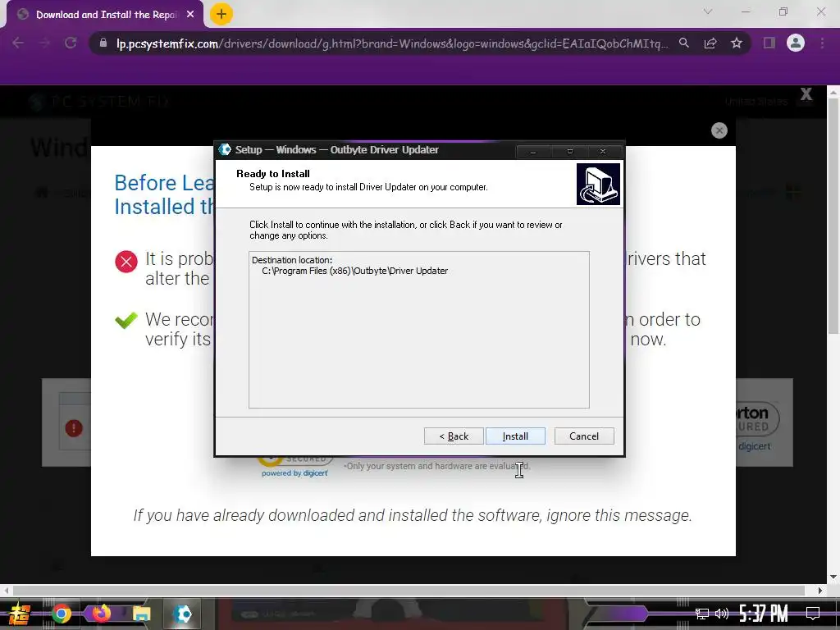Open the zoom magnifier icon in address bar
The width and height of the screenshot is (840, 630).
[684, 43]
